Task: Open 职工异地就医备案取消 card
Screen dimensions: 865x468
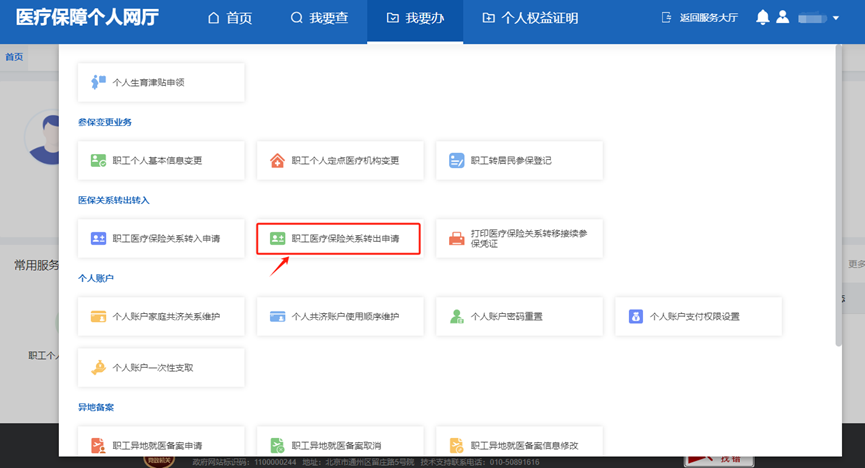Action: (340, 442)
